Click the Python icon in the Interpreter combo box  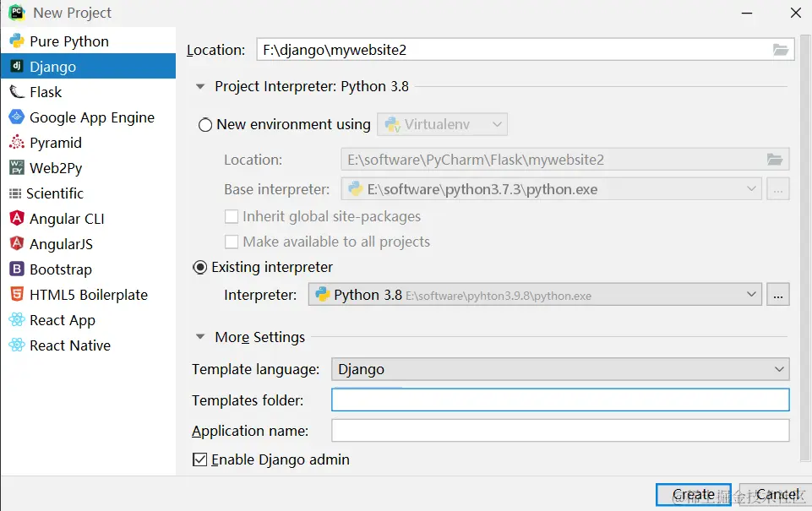coord(323,294)
